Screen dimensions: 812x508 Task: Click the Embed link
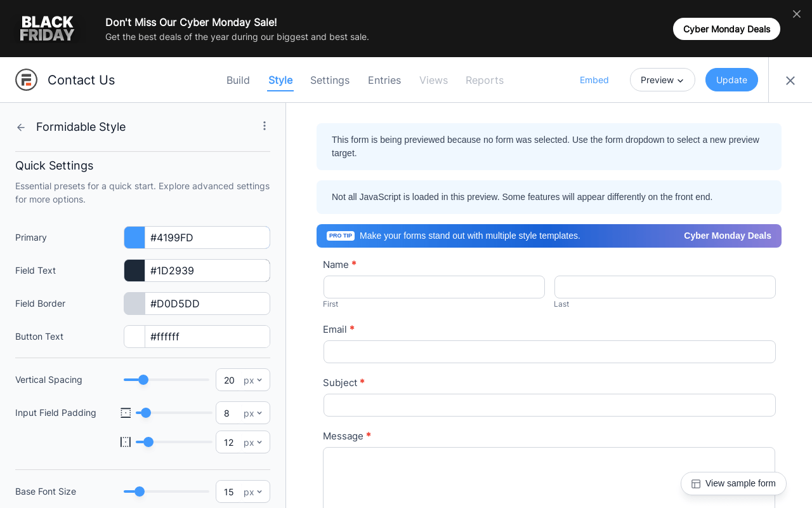(594, 80)
